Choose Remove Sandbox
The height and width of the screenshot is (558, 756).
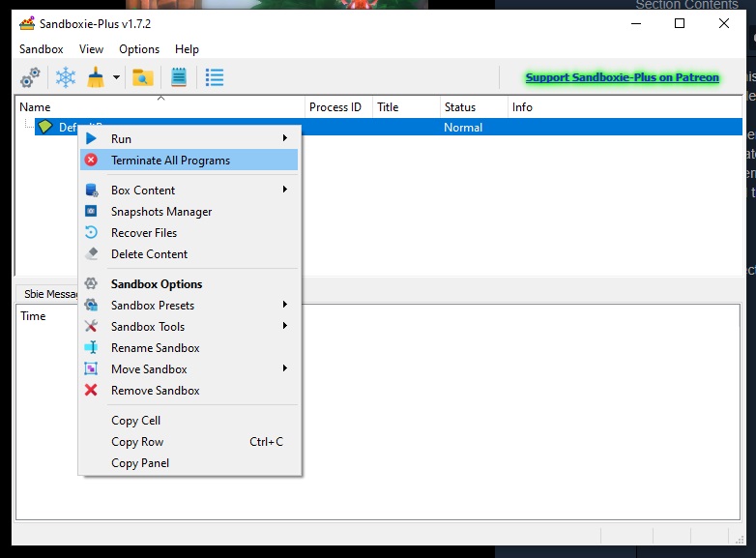[189, 390]
